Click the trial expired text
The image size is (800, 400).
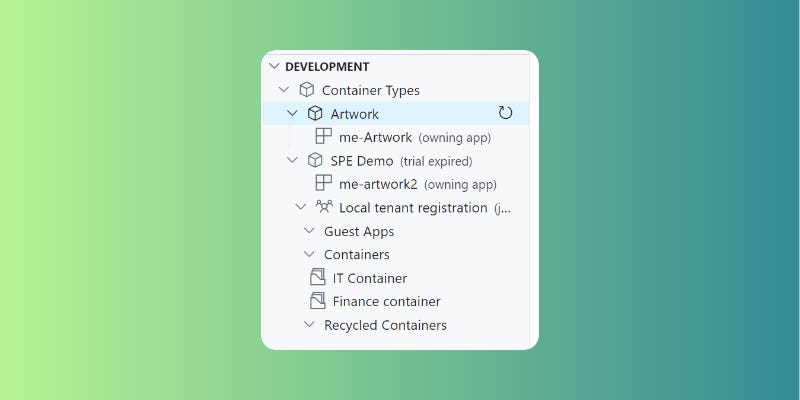(x=436, y=162)
